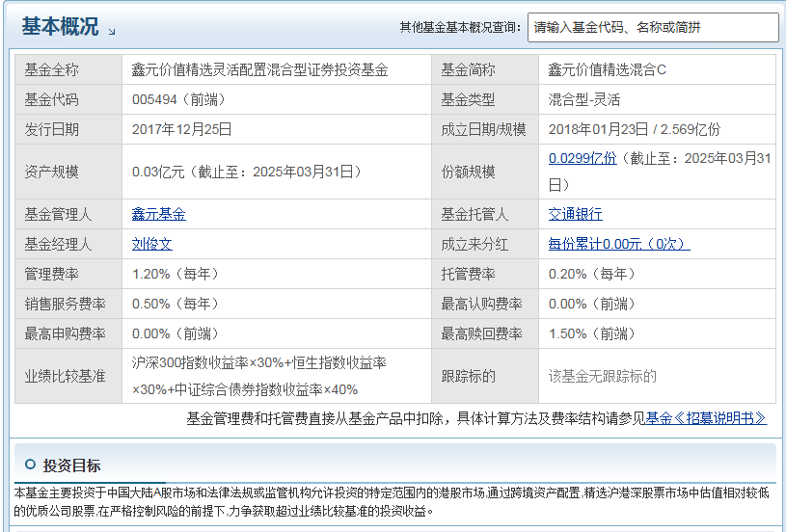Select the 投资目标 section heading
The image size is (786, 532).
tap(71, 465)
